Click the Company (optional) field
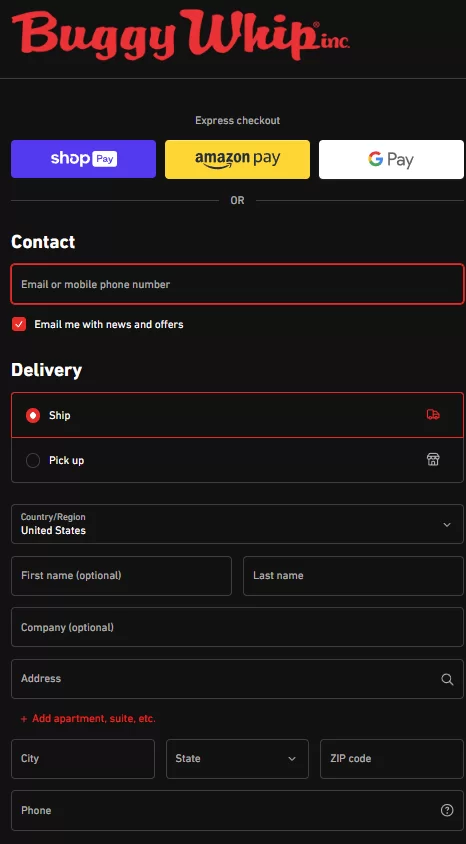Screen dimensions: 466x844 point(237,627)
